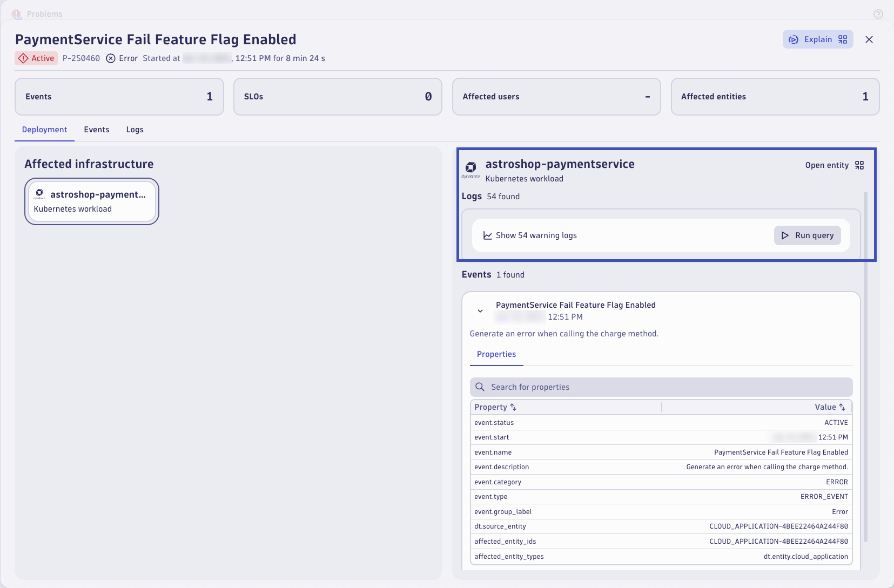Click the event.name property

point(493,452)
